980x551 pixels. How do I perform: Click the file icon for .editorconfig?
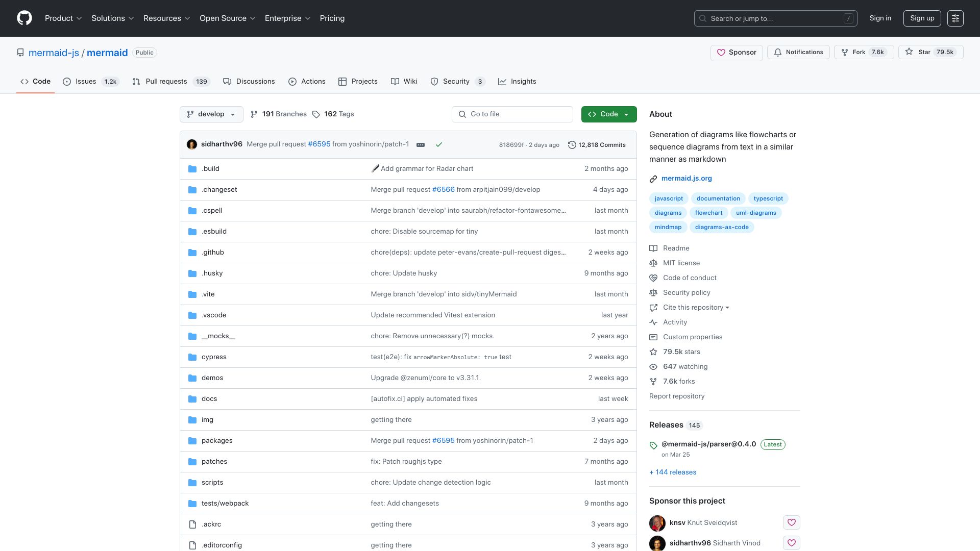click(x=192, y=545)
